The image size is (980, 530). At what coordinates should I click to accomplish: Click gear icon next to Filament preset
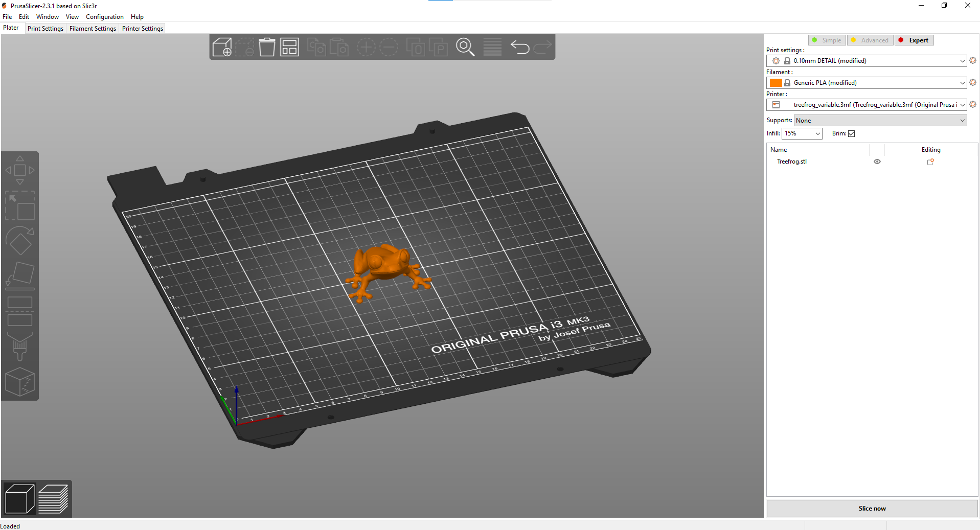pos(973,82)
